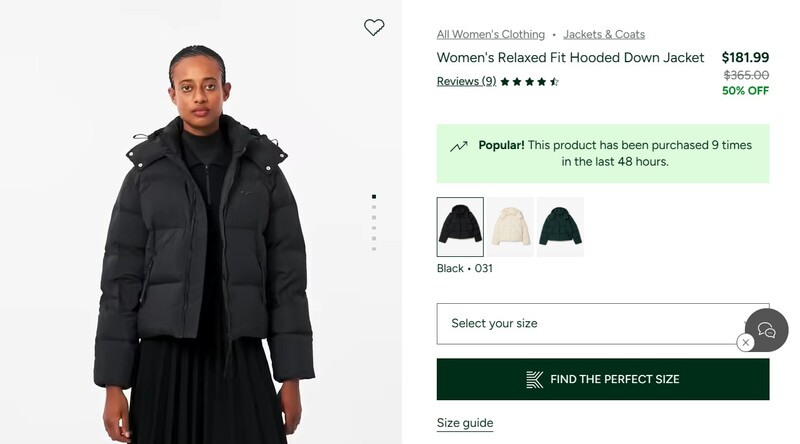Navigate to All Women's Clothing breadcrumb

coord(491,34)
